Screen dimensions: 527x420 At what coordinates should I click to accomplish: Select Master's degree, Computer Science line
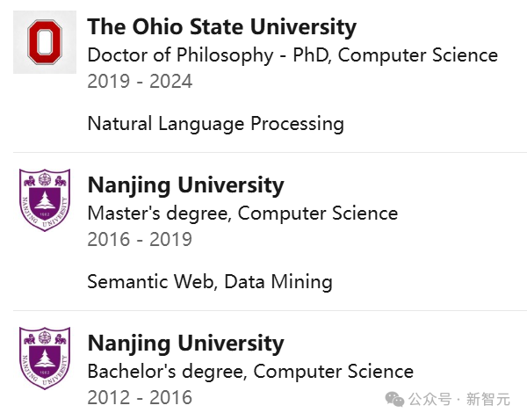pos(242,214)
